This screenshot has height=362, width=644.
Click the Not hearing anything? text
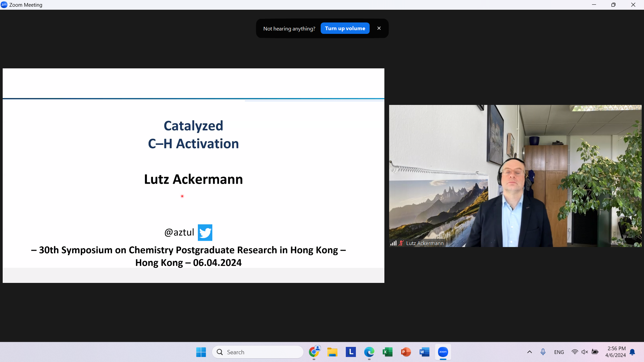tap(289, 29)
